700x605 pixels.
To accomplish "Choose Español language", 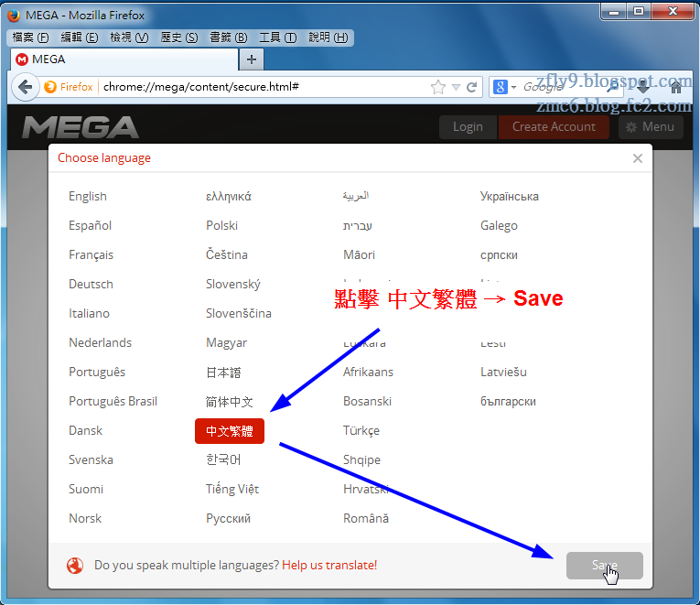I will (91, 225).
